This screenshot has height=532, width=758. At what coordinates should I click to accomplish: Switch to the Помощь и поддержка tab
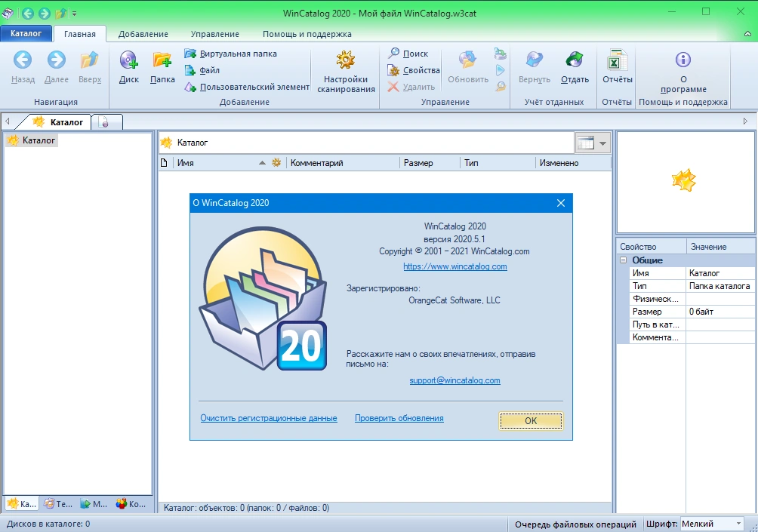click(x=307, y=34)
